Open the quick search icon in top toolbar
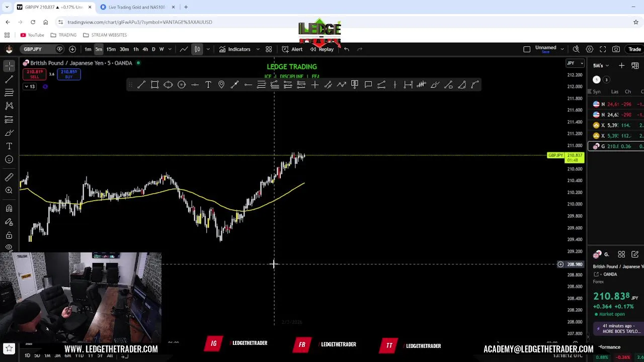Image resolution: width=644 pixels, height=362 pixels. click(x=576, y=49)
